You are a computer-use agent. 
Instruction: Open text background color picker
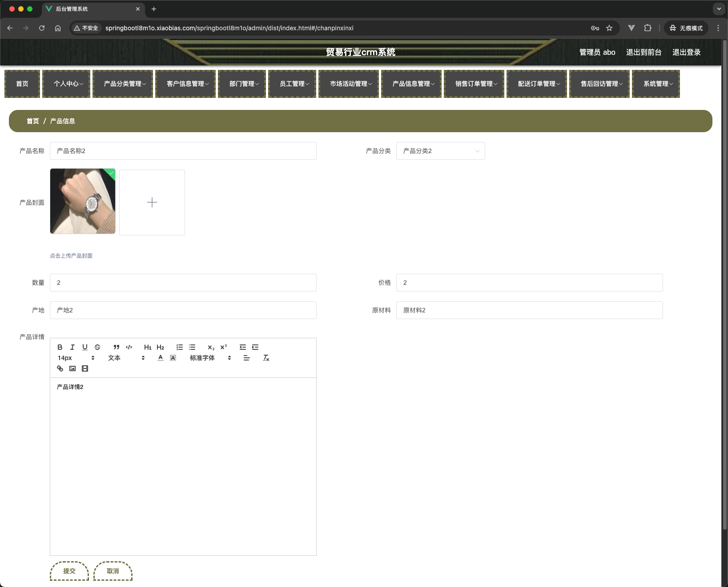click(173, 358)
